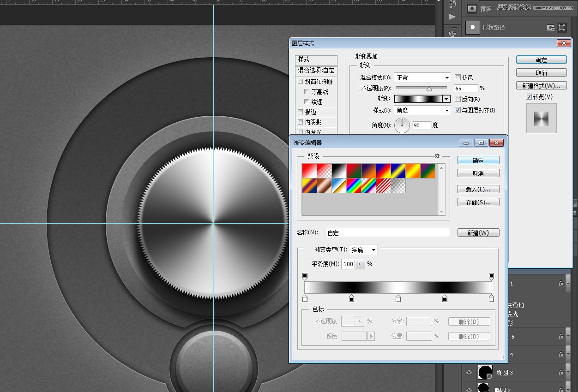Image resolution: width=578 pixels, height=392 pixels.
Task: Open the 渐变类型 dropdown set to 实底
Action: click(362, 249)
